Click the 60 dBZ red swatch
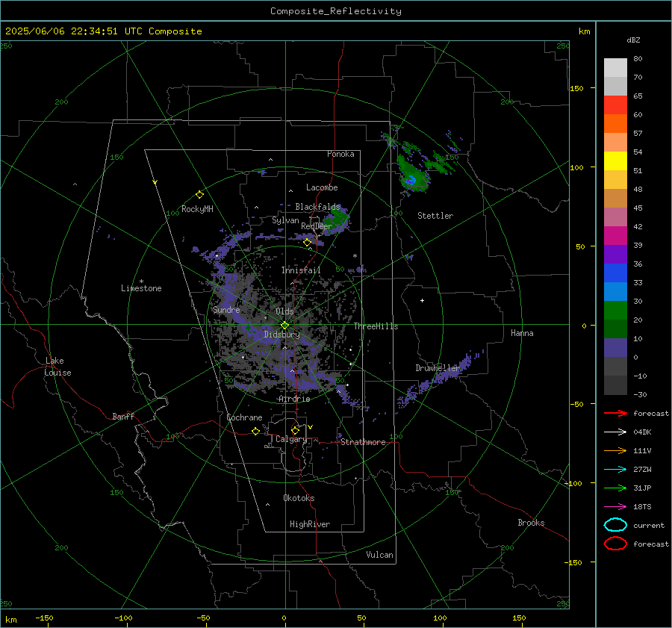This screenshot has width=672, height=628. 615,105
